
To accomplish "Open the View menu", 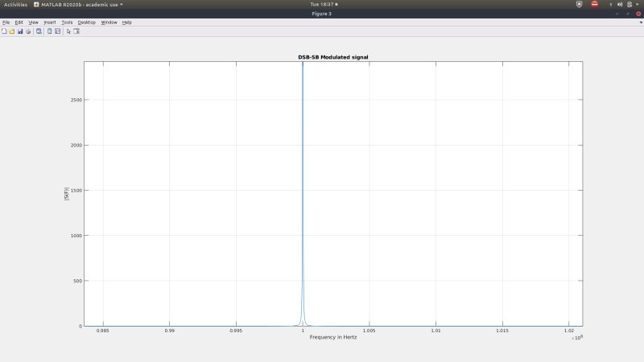I will (33, 23).
